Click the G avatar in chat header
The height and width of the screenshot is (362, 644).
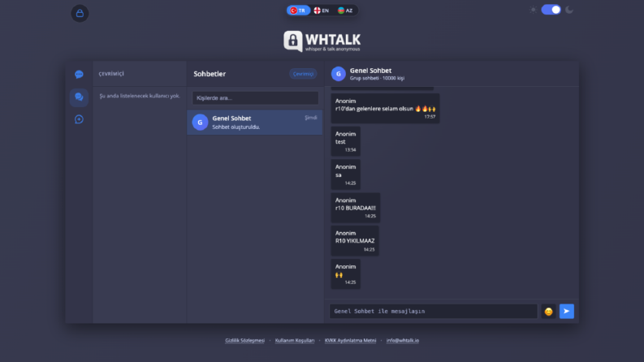[339, 74]
